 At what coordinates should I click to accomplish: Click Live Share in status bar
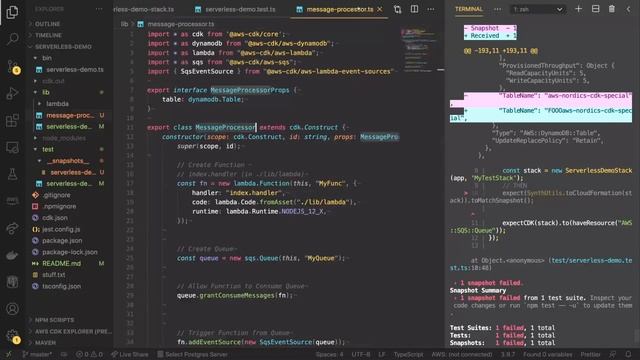coord(130,354)
